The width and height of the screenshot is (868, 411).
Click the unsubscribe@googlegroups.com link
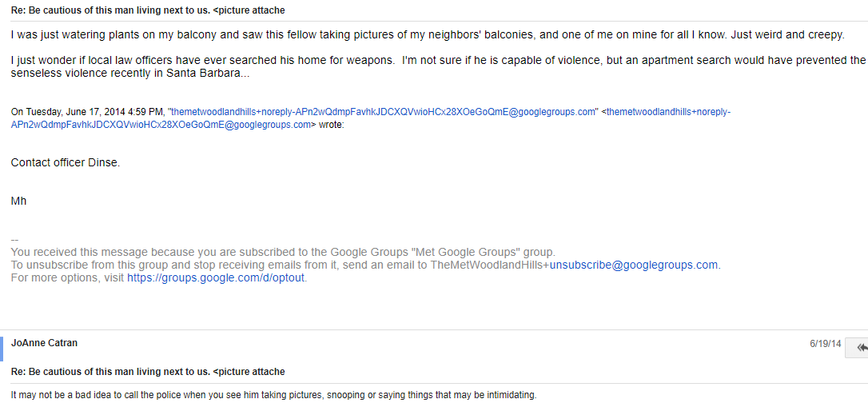click(634, 265)
